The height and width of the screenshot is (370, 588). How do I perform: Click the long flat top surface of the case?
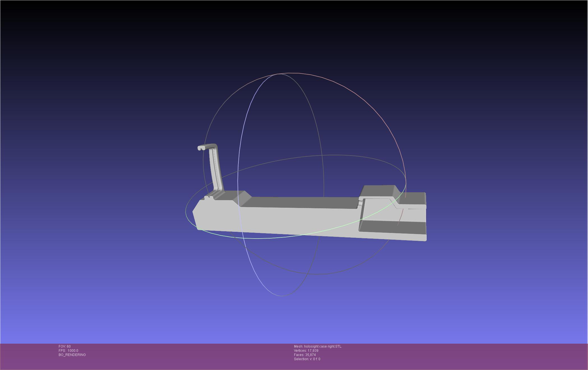click(300, 202)
